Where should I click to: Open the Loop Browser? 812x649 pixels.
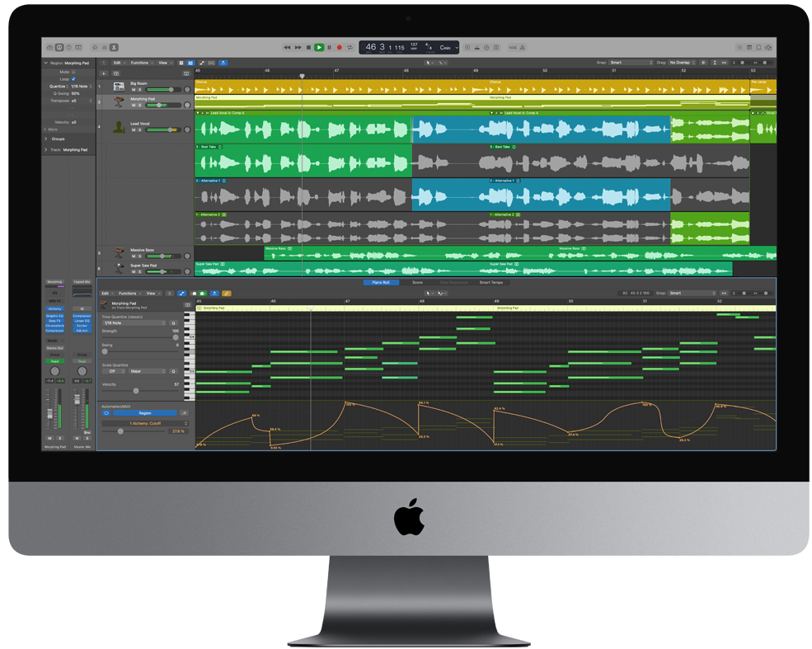coord(758,48)
